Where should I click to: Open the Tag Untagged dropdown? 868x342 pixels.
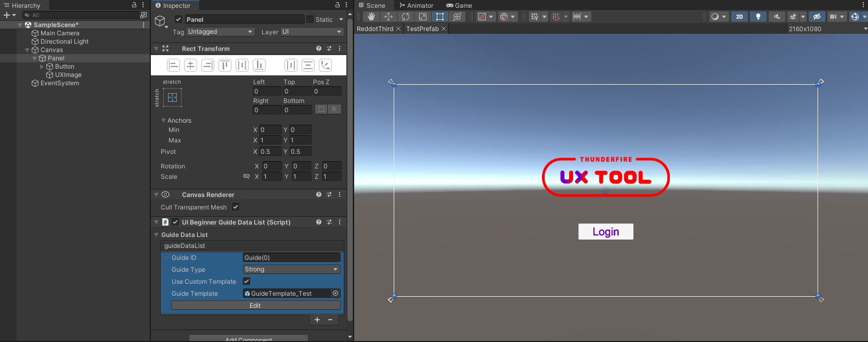point(221,32)
